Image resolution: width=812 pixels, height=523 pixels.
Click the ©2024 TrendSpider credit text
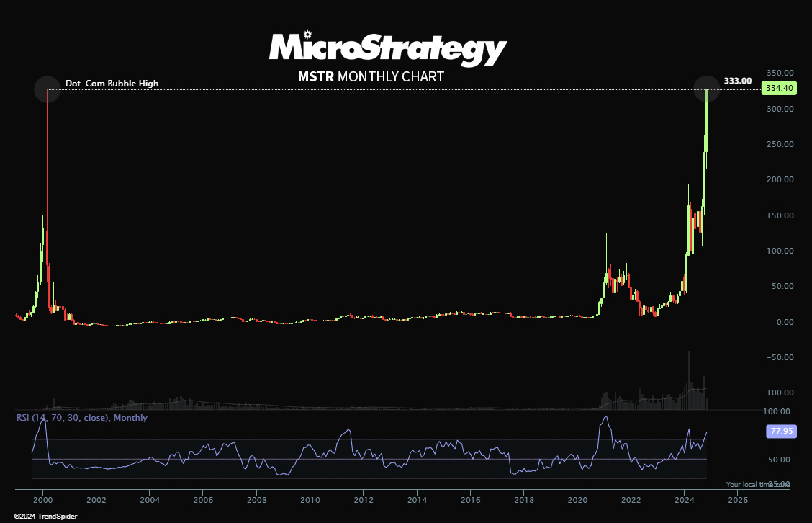click(x=45, y=517)
